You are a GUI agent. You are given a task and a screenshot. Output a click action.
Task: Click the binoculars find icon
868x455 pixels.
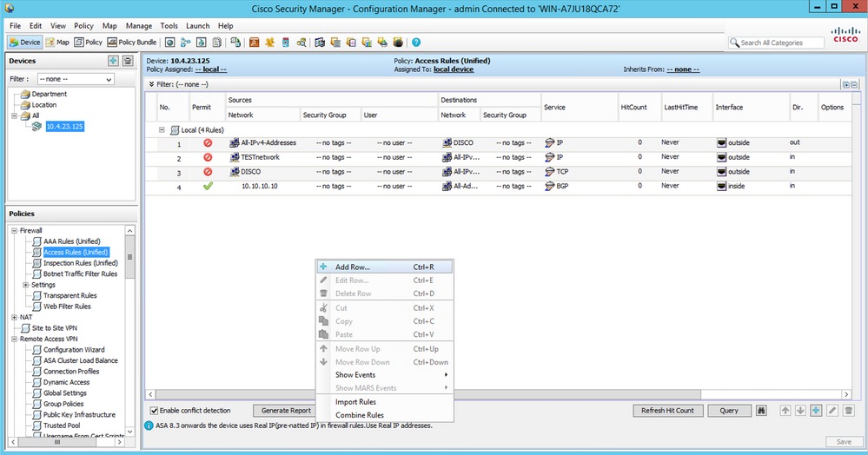pos(762,411)
